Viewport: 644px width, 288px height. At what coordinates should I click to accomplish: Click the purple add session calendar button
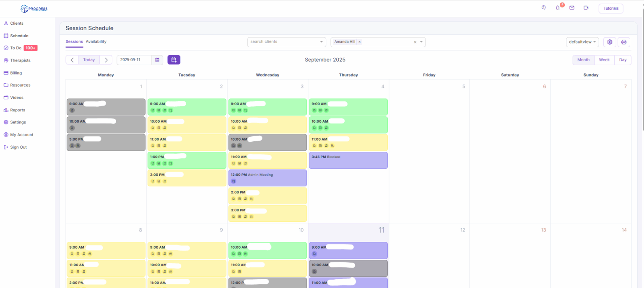click(174, 60)
